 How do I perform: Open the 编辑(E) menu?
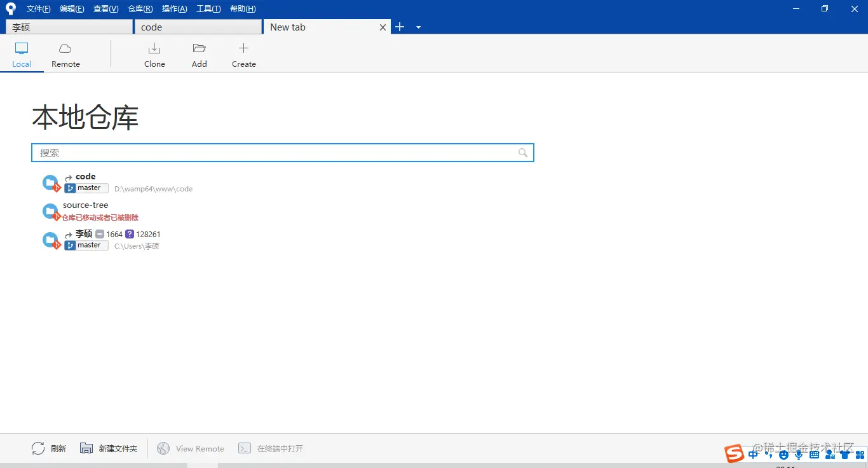[x=72, y=9]
